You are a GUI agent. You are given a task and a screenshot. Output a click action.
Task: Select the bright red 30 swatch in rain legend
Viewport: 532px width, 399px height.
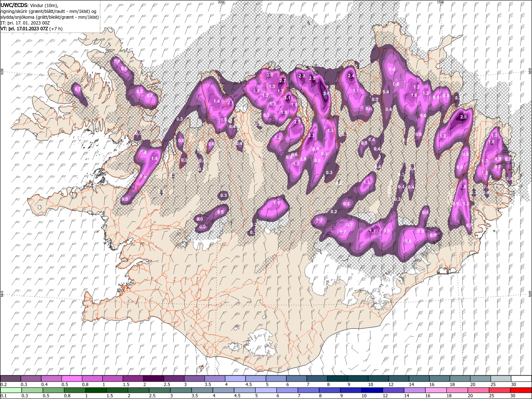[x=521, y=390]
